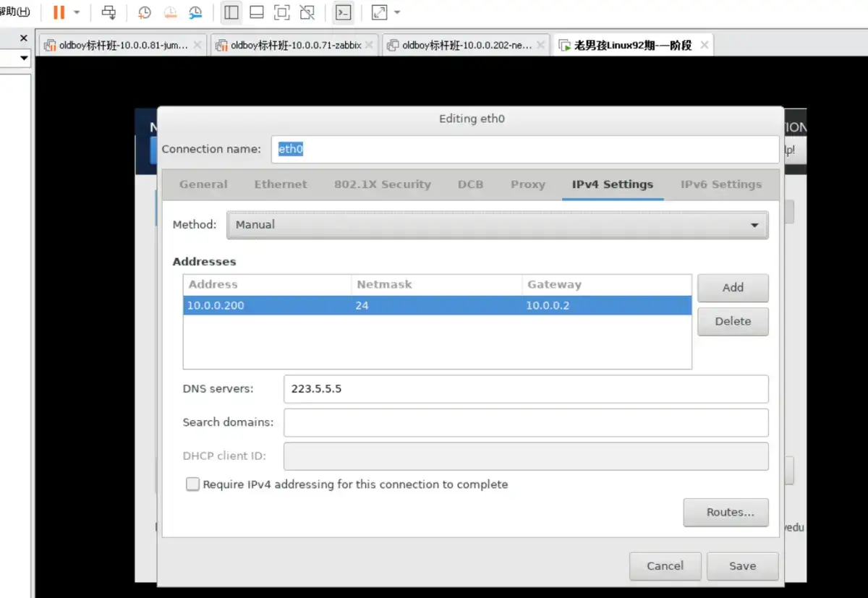Enable the vertical split layout view
Viewport: 868px width, 598px height.
pos(231,12)
